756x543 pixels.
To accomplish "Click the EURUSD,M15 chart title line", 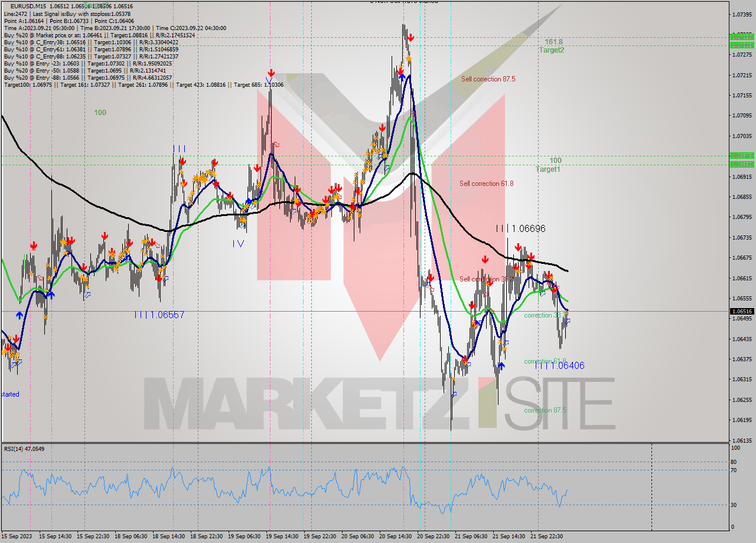I will (71, 6).
